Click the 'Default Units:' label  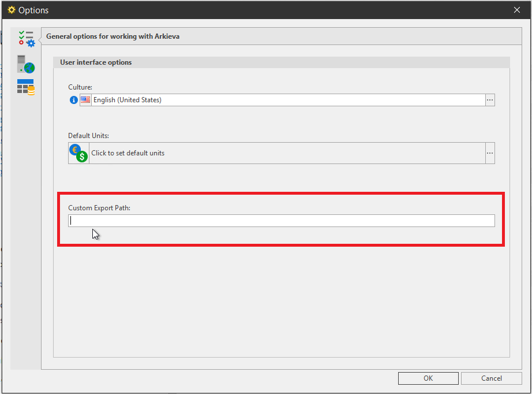88,136
